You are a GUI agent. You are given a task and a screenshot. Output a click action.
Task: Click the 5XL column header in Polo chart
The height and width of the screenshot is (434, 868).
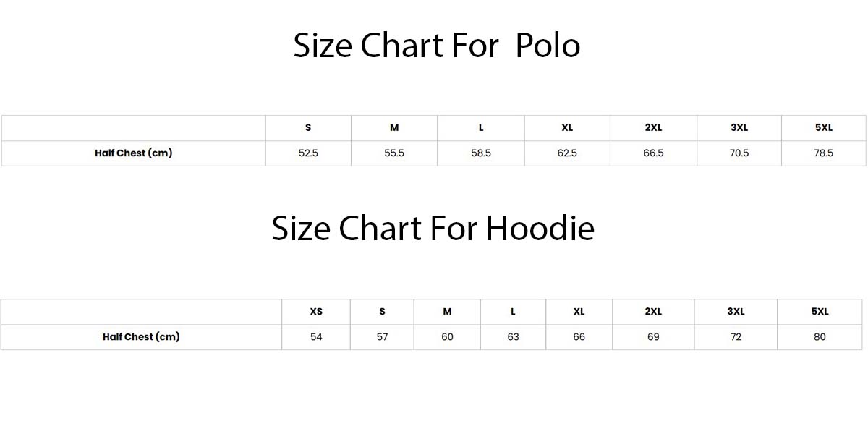(x=823, y=128)
